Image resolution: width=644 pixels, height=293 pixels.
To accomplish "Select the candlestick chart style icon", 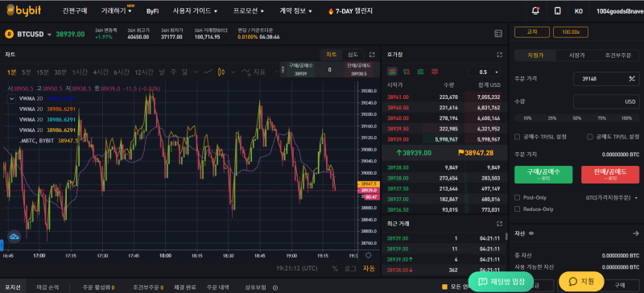I will 222,72.
